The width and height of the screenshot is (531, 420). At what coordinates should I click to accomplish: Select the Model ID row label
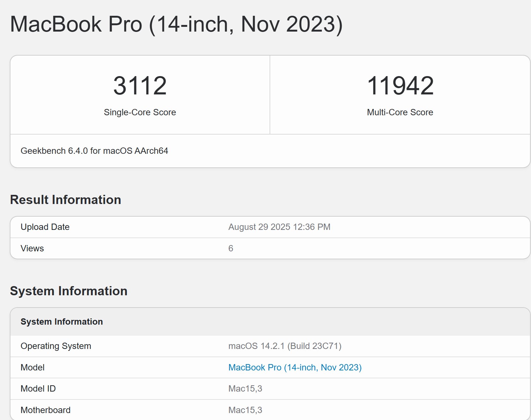38,388
